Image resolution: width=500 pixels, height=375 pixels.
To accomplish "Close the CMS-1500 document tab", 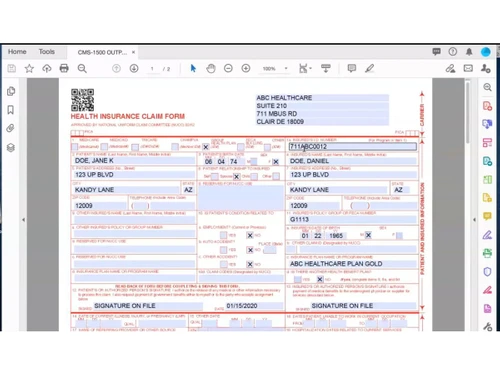I will (x=133, y=52).
